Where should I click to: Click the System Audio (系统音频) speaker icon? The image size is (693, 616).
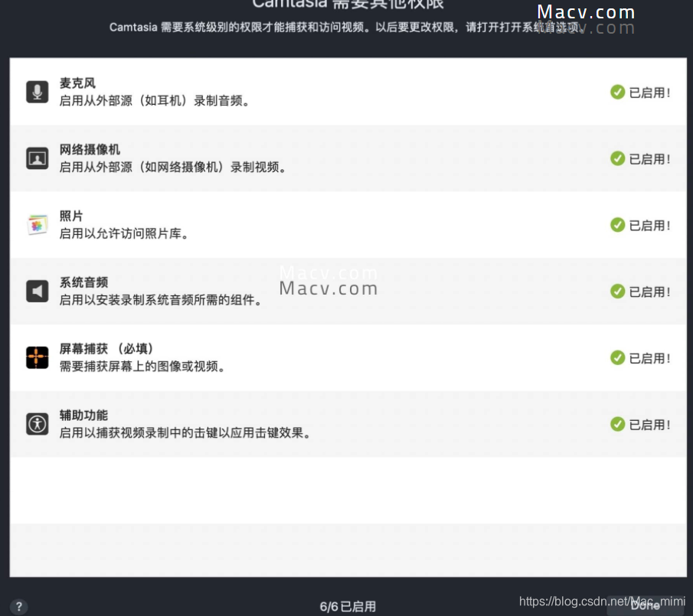[x=37, y=291]
